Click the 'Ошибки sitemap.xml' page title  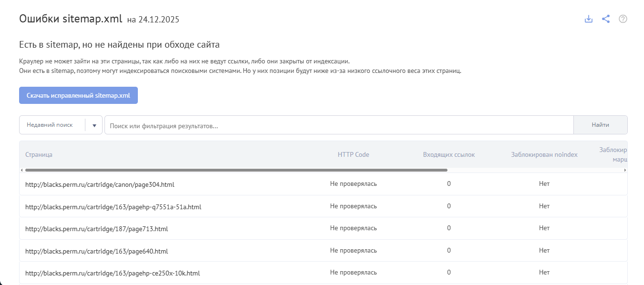71,19
